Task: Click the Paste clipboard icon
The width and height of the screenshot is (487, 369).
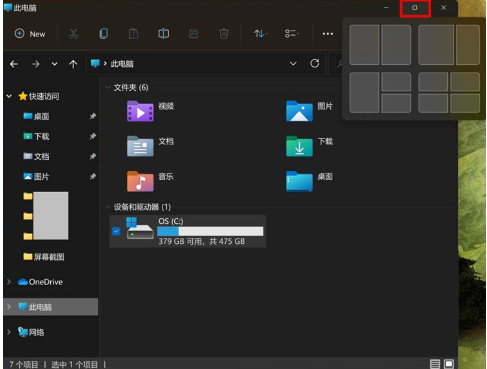Action: [133, 34]
